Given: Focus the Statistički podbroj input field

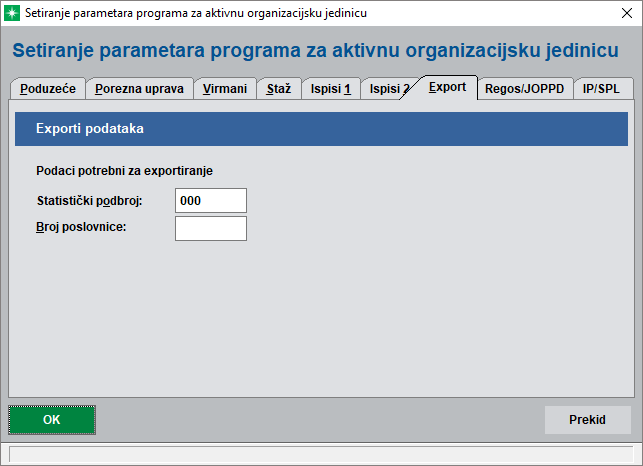Looking at the screenshot, I should point(210,200).
